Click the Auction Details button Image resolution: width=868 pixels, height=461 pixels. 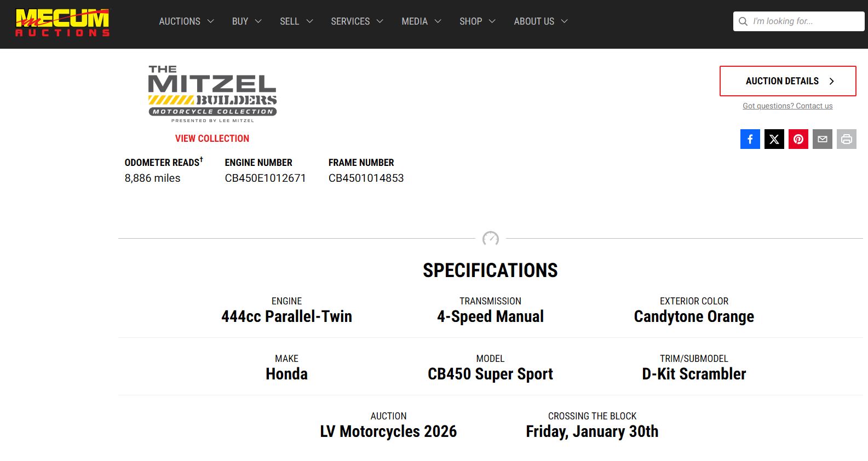787,81
